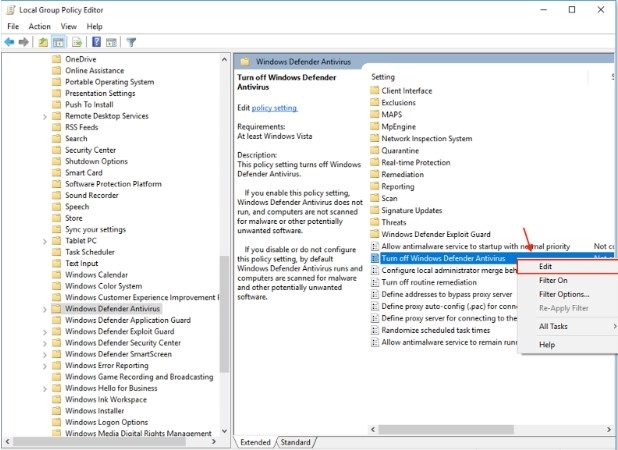
Task: Click the Back arrow in the toolbar
Action: coord(9,42)
